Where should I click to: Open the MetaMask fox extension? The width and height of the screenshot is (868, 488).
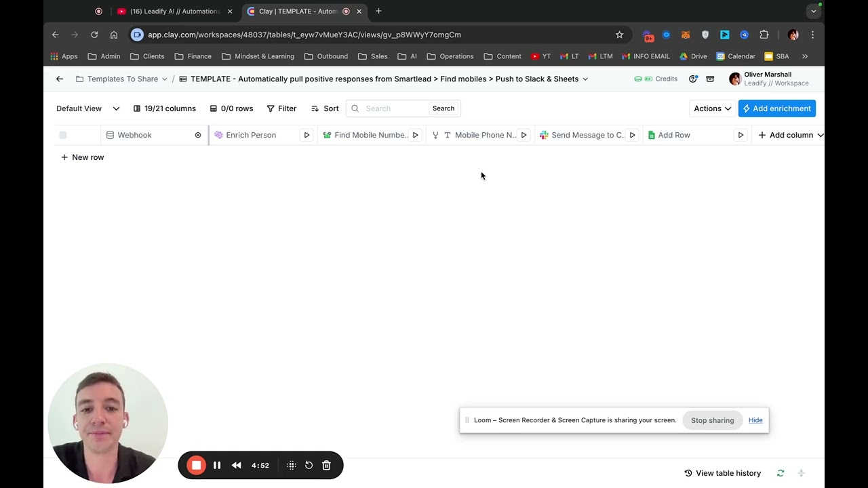(x=686, y=35)
